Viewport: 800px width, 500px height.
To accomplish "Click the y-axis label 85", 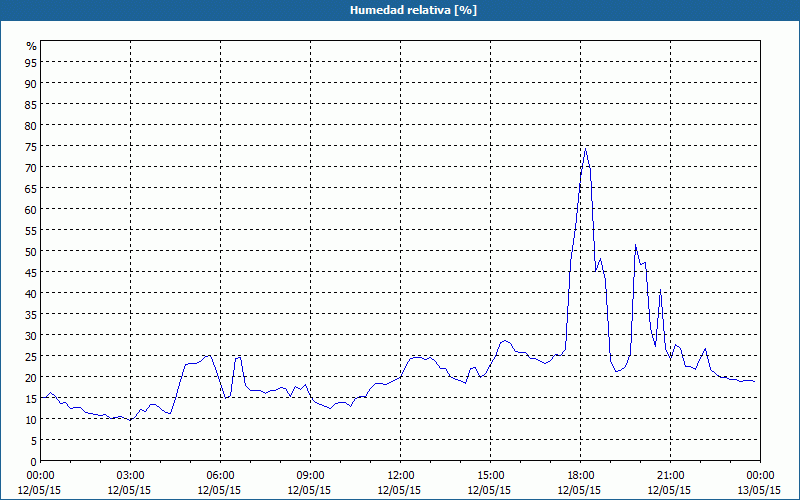I will click(31, 104).
